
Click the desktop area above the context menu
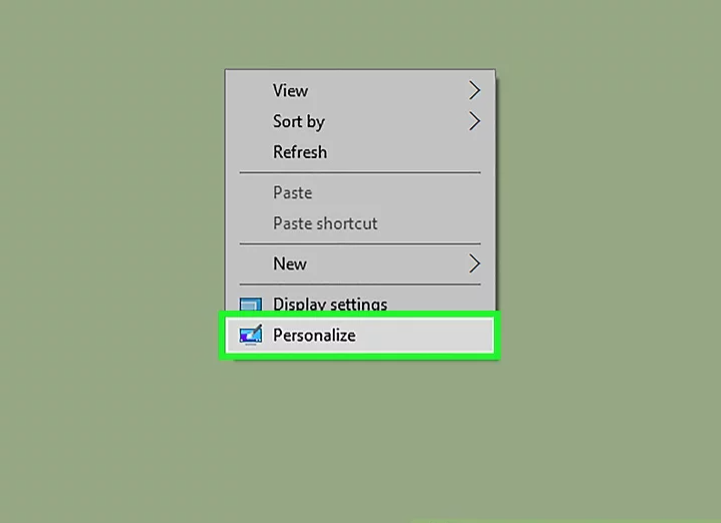[360, 35]
